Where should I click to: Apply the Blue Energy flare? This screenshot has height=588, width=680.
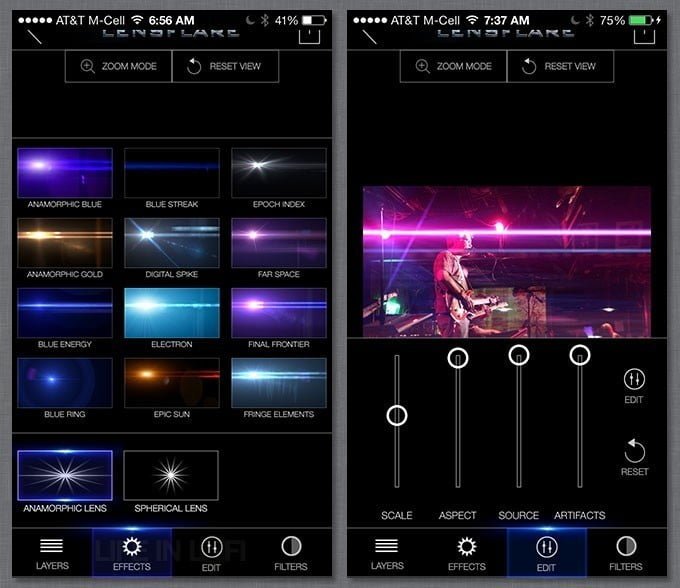[x=65, y=313]
